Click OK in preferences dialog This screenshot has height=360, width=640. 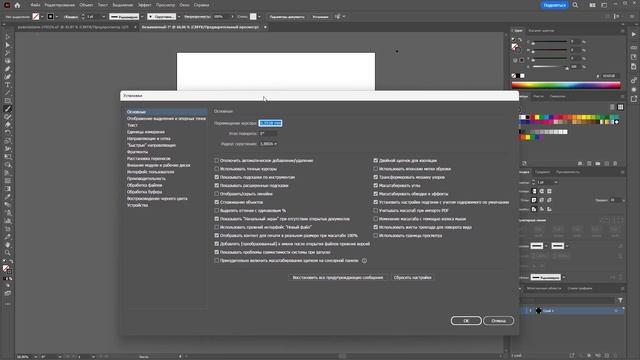[x=466, y=321]
